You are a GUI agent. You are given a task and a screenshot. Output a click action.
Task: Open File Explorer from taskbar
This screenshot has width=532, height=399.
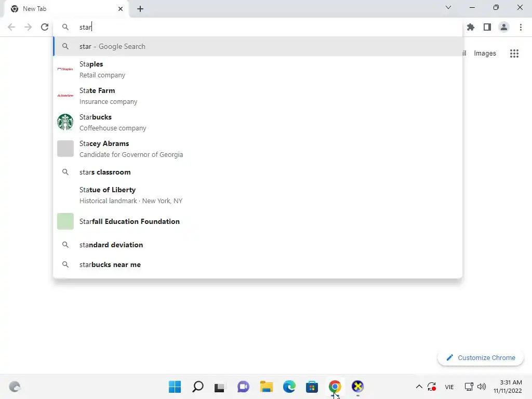(x=267, y=387)
